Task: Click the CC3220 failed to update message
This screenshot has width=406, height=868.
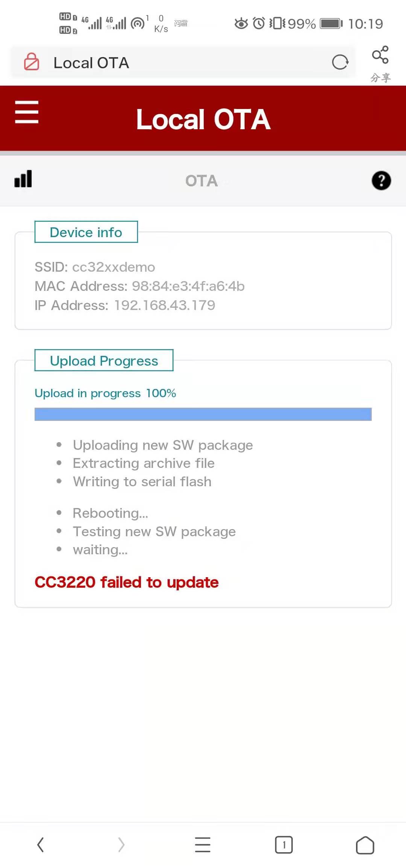Action: 127,582
